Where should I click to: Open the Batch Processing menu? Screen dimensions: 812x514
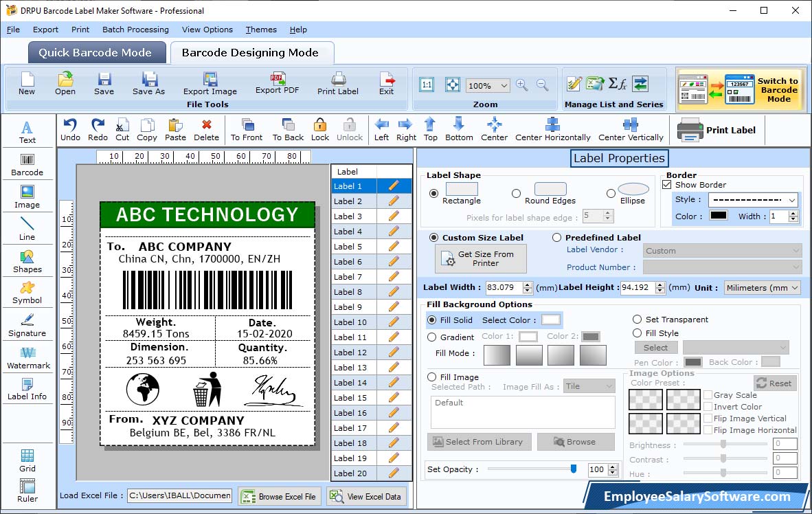pos(136,30)
